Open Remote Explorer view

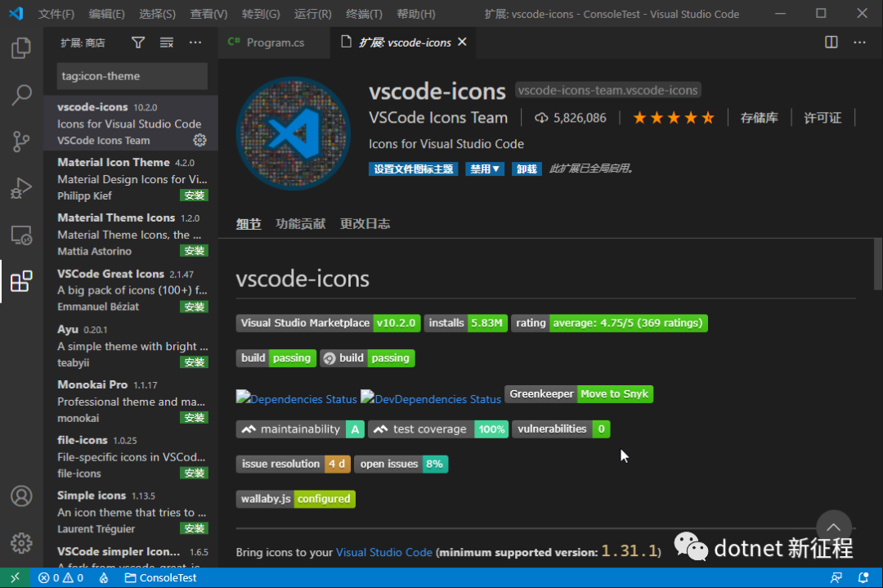pos(21,235)
